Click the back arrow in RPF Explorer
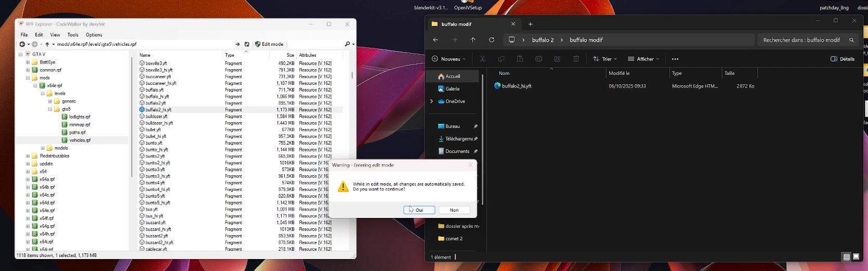 coord(22,44)
